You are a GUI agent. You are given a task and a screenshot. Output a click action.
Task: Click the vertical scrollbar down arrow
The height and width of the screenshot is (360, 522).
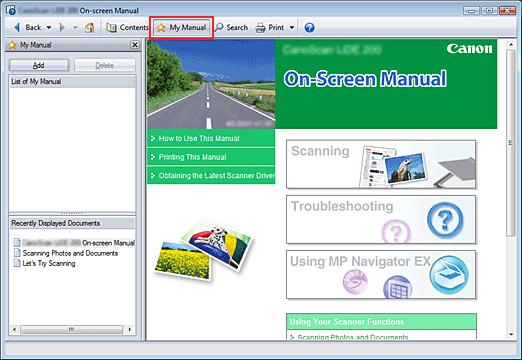511,334
